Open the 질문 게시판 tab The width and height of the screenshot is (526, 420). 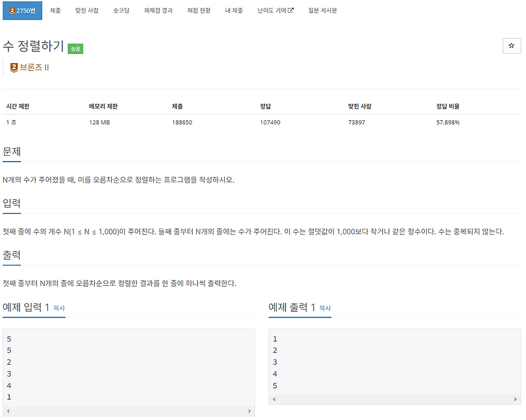click(322, 11)
